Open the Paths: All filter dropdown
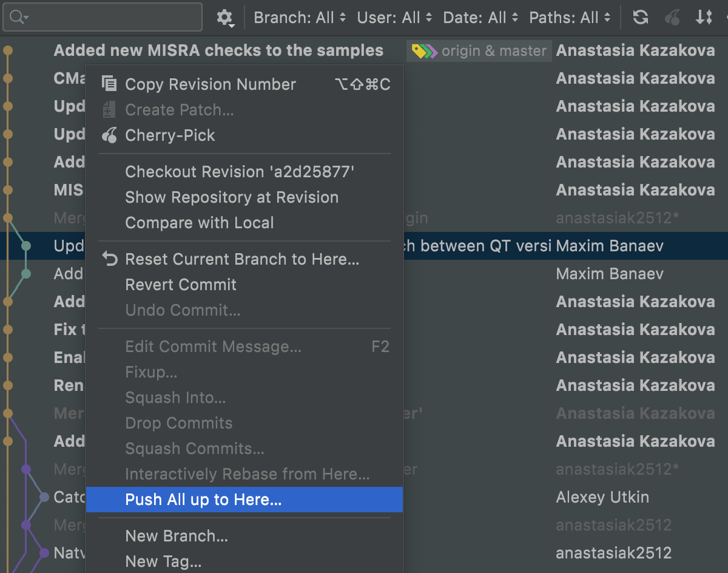728x573 pixels. click(570, 18)
